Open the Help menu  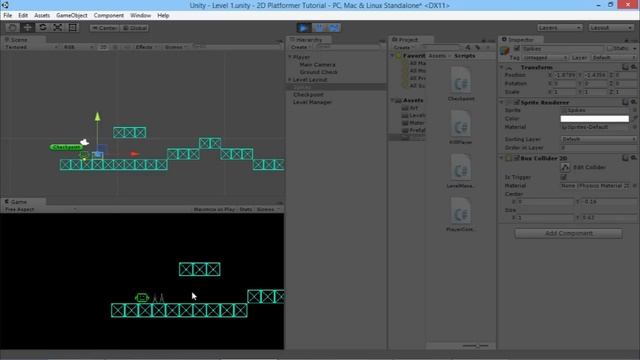(163, 15)
